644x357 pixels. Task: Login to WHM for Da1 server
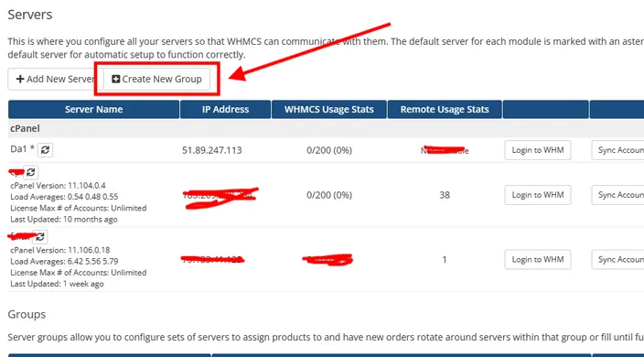point(538,150)
